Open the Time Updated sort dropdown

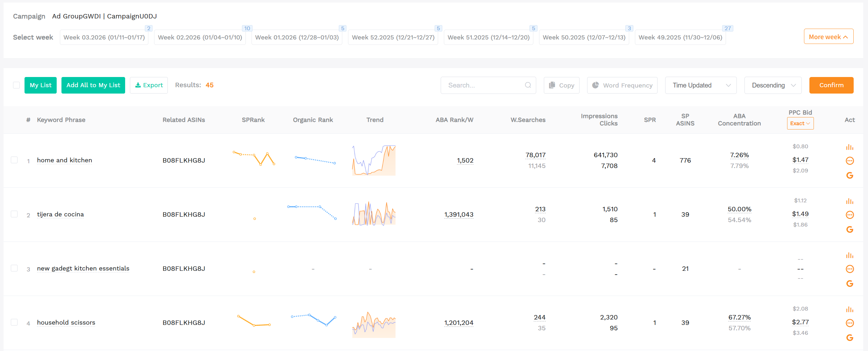701,85
